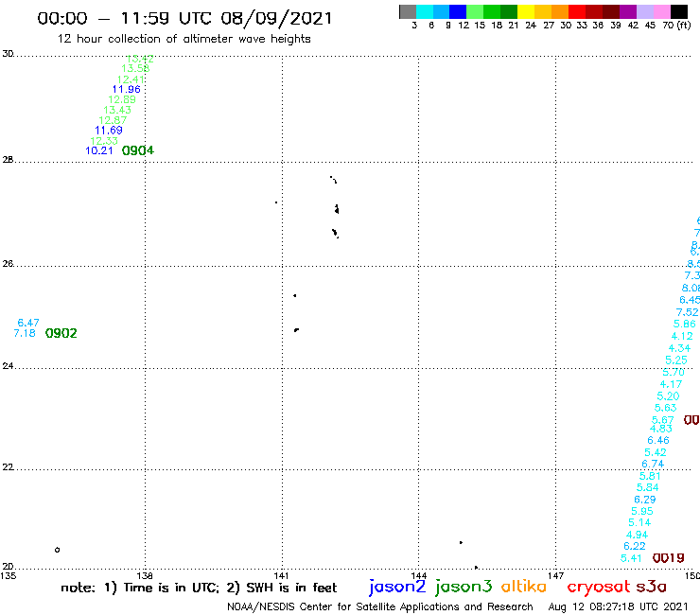Click the 6.47 wave height reading
This screenshot has width=700, height=615.
tap(28, 323)
